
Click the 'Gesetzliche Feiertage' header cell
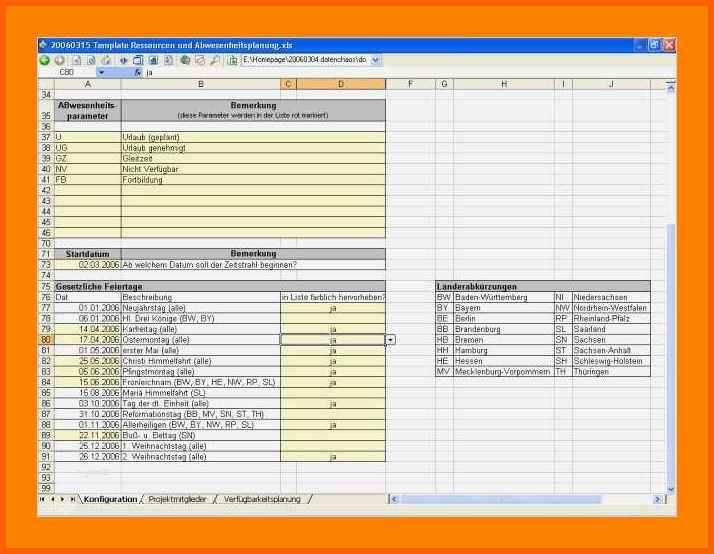pyautogui.click(x=220, y=287)
